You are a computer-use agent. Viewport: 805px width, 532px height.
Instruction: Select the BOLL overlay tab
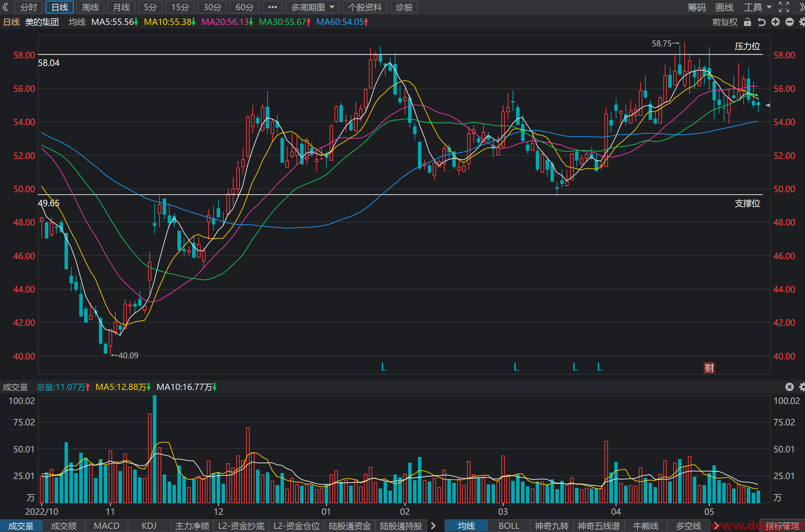[509, 526]
